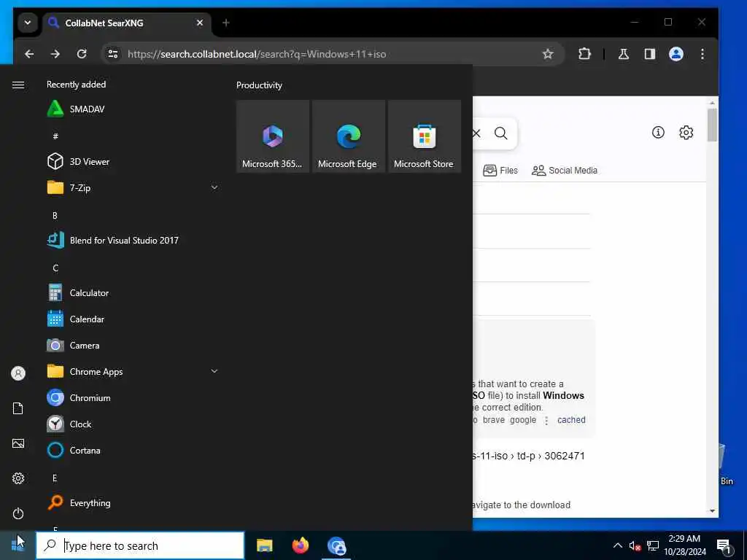
Task: Open Documents from the Start sidebar
Action: [x=18, y=408]
